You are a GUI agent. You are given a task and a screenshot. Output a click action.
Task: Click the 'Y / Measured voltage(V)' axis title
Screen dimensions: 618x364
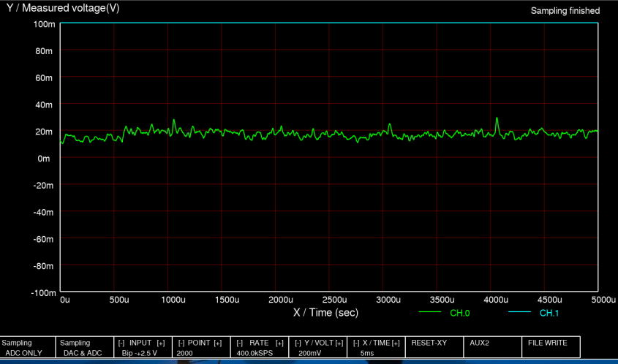pyautogui.click(x=63, y=9)
